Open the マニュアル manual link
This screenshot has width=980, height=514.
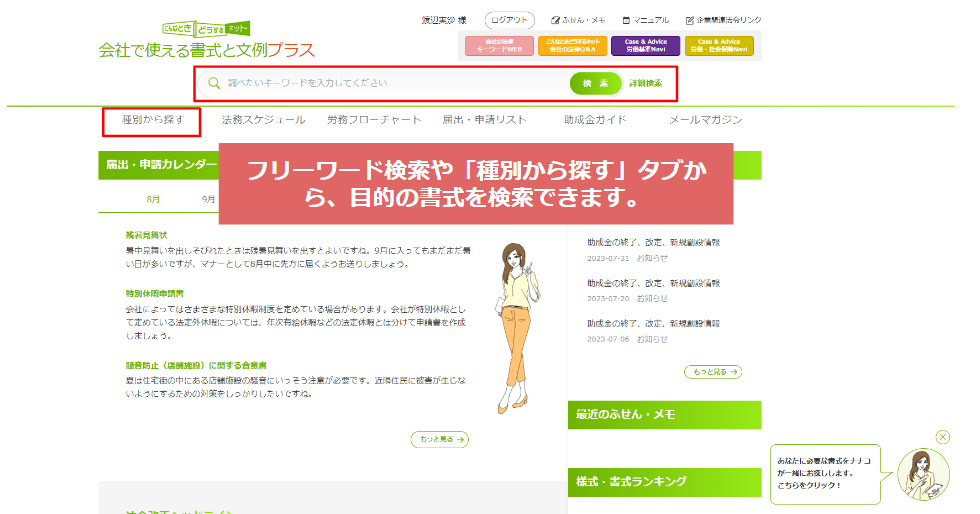click(x=645, y=20)
